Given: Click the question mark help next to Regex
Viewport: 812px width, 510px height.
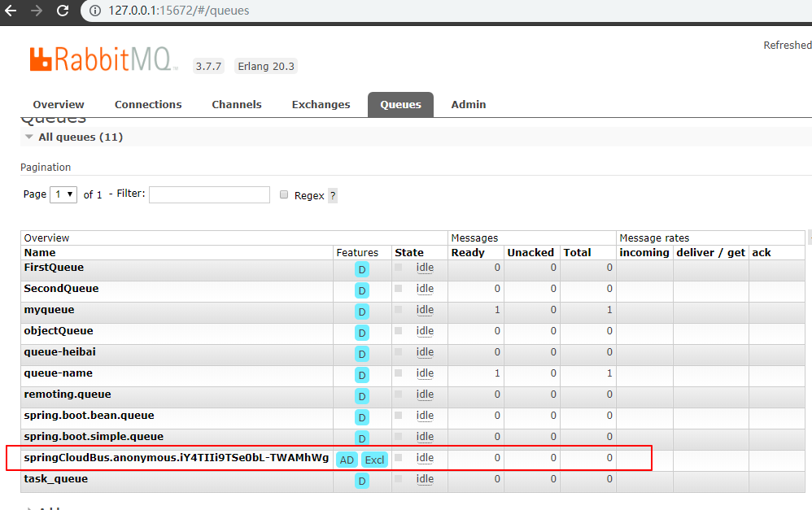Looking at the screenshot, I should [x=333, y=195].
